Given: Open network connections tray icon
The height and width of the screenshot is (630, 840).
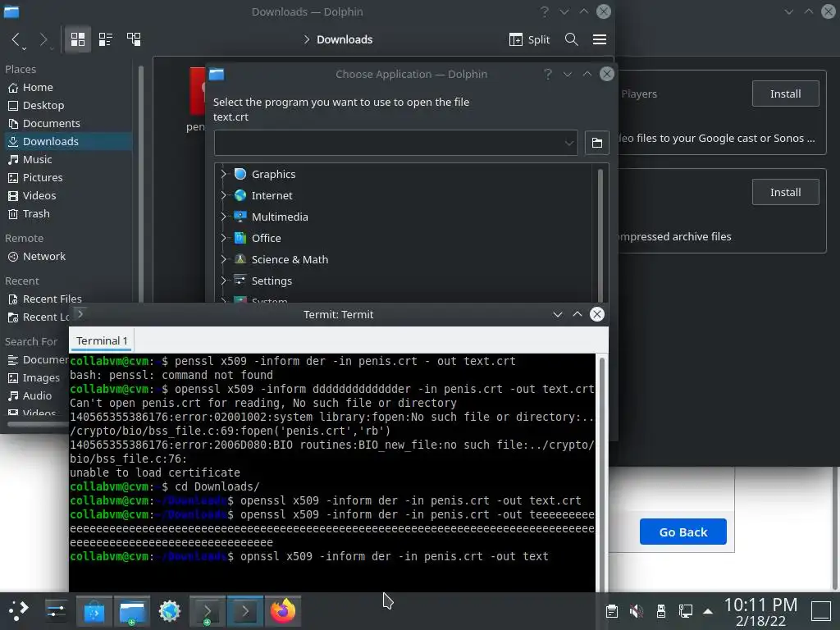Looking at the screenshot, I should click(x=686, y=611).
